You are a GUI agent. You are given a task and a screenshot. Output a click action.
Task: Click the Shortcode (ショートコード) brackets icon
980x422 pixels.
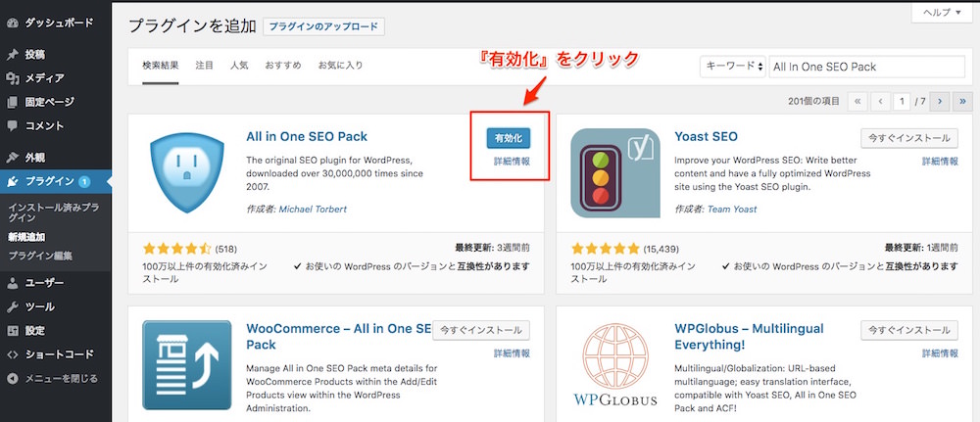(x=12, y=354)
